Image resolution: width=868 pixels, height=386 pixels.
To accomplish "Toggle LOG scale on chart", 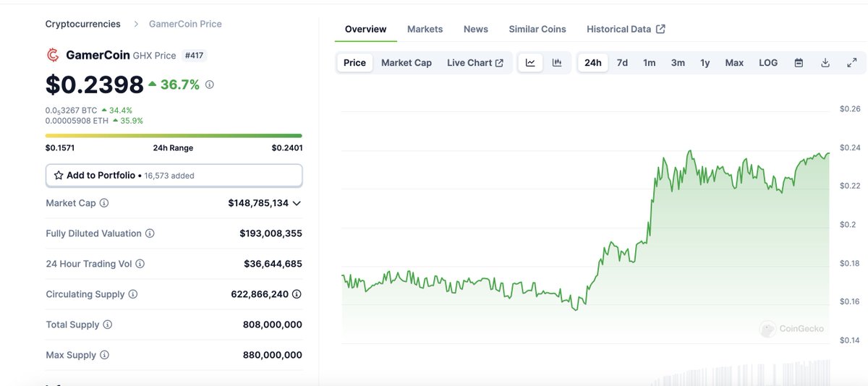I will pos(768,63).
